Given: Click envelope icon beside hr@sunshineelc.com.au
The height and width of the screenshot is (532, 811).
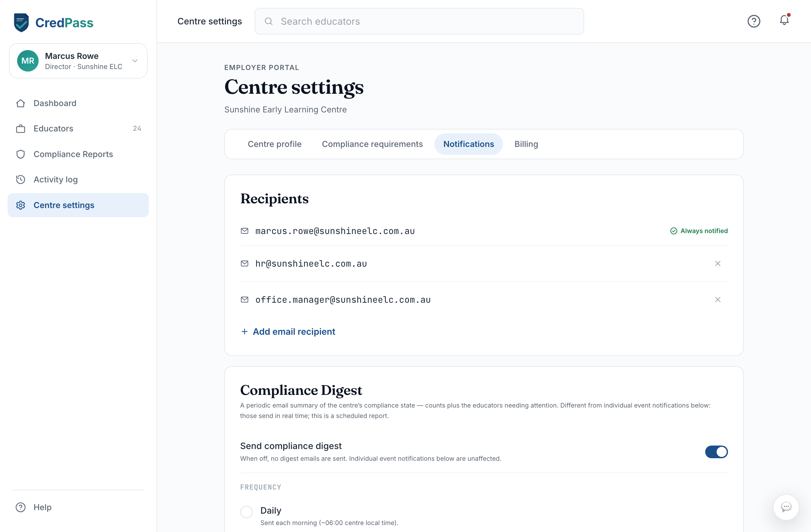Looking at the screenshot, I should 244,263.
